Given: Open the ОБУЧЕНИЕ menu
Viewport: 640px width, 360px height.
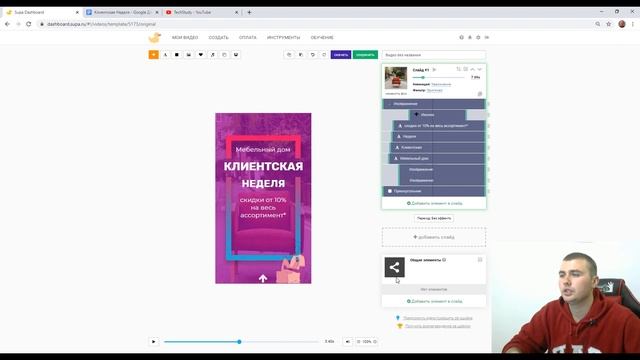Looking at the screenshot, I should tap(322, 38).
